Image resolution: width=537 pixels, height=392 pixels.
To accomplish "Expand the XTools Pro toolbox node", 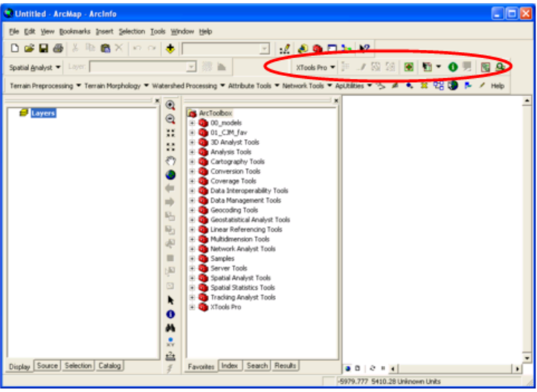I will (192, 306).
